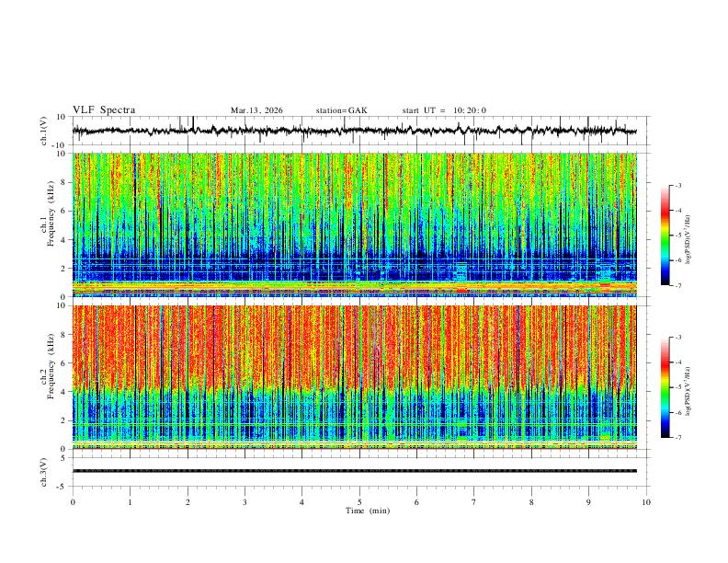Click the ch.2 spectrogram panel
Viewport: 728px width, 563px height.
[354, 377]
